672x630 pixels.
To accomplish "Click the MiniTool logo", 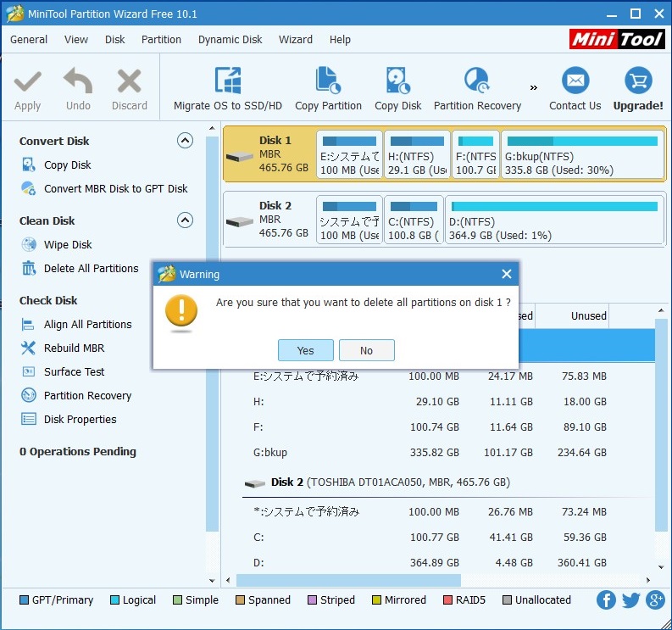I will (617, 39).
